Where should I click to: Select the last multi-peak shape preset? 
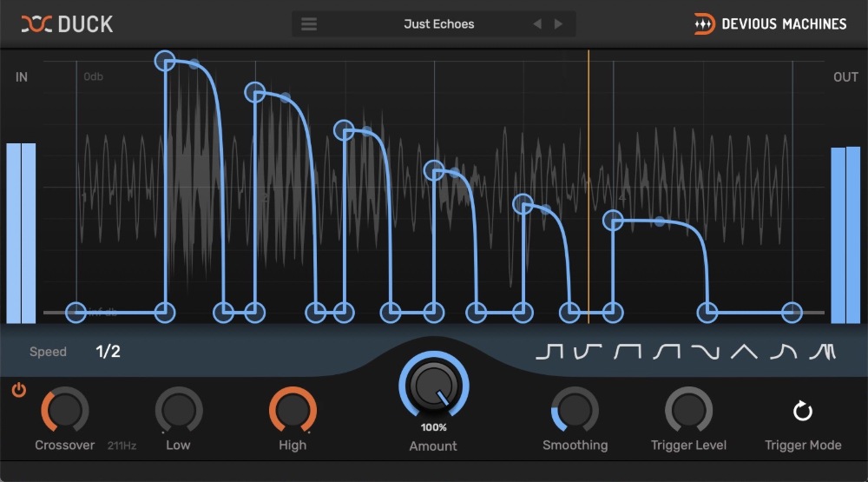[x=823, y=351]
